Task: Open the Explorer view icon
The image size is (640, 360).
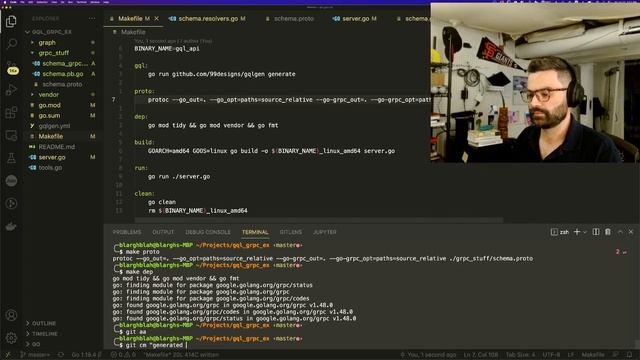Action: [x=11, y=21]
